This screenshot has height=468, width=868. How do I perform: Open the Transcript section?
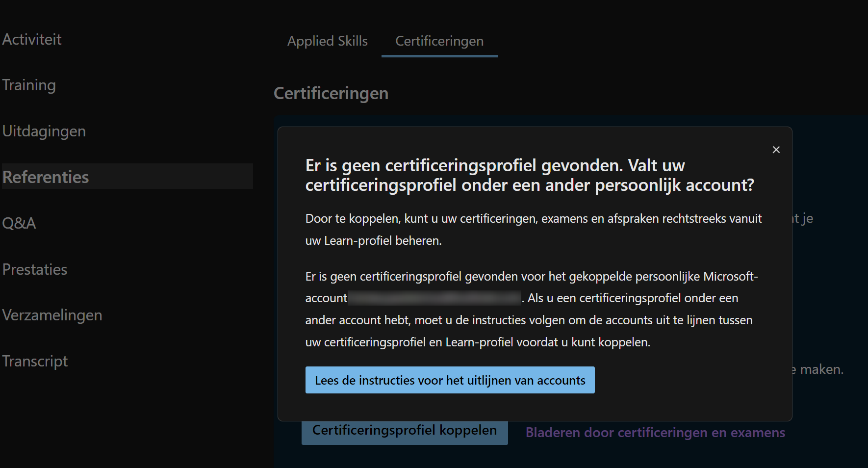point(35,361)
